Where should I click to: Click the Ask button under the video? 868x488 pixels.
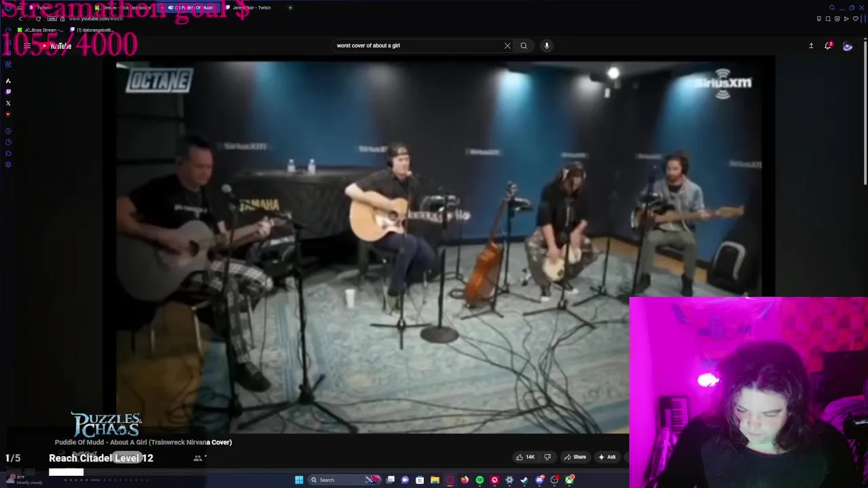[x=608, y=457]
